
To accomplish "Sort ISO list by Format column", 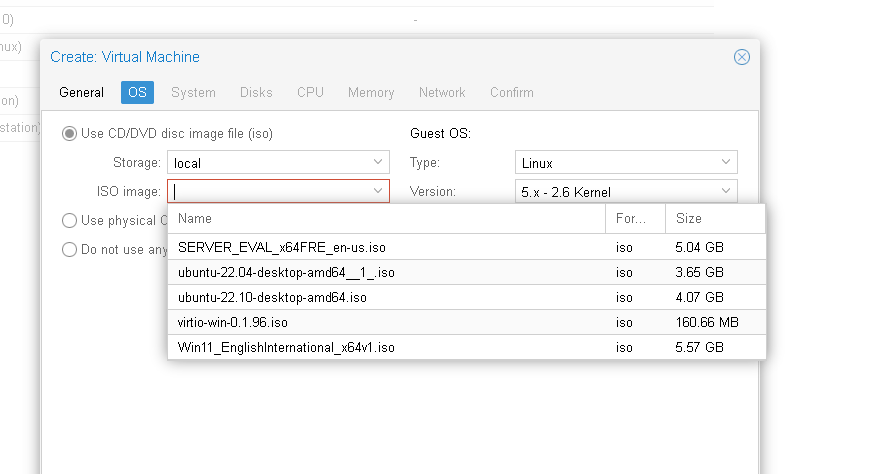I will [x=635, y=219].
